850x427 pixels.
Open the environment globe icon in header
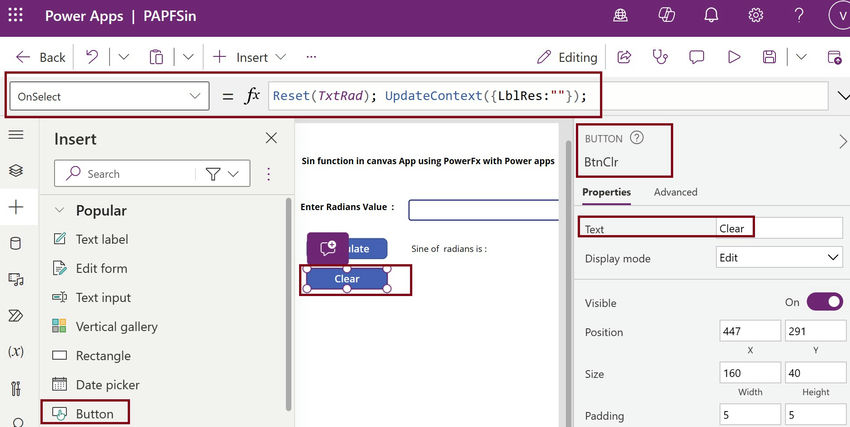tap(621, 15)
